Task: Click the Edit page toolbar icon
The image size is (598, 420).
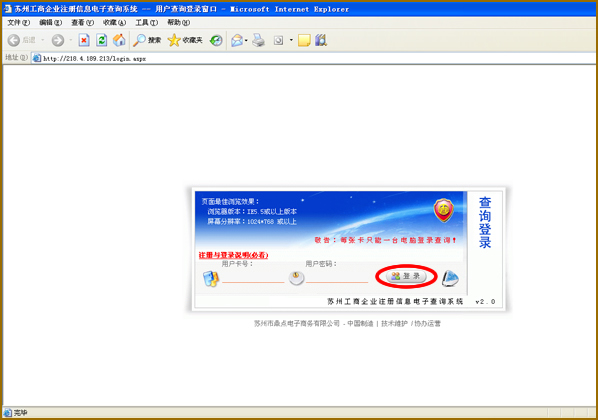Action: pos(279,40)
